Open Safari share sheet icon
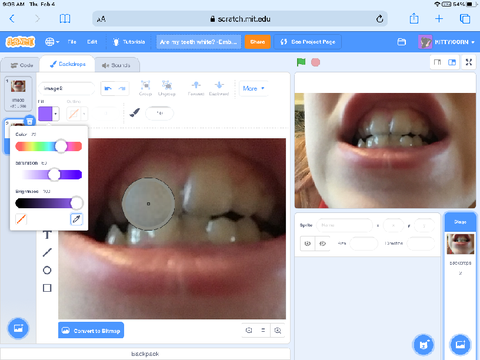The image size is (480, 360). 414,18
